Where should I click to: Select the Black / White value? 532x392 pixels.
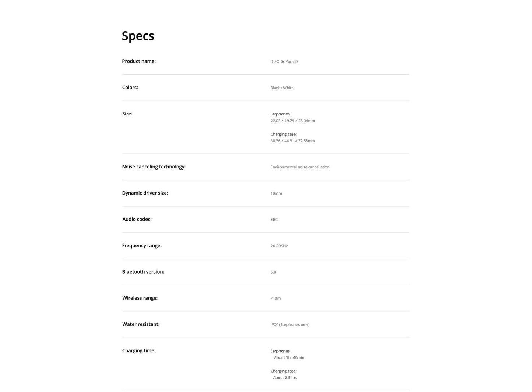282,88
